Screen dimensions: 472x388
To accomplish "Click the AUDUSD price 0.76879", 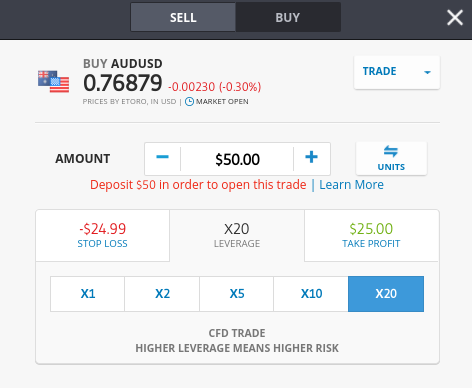I will point(123,83).
